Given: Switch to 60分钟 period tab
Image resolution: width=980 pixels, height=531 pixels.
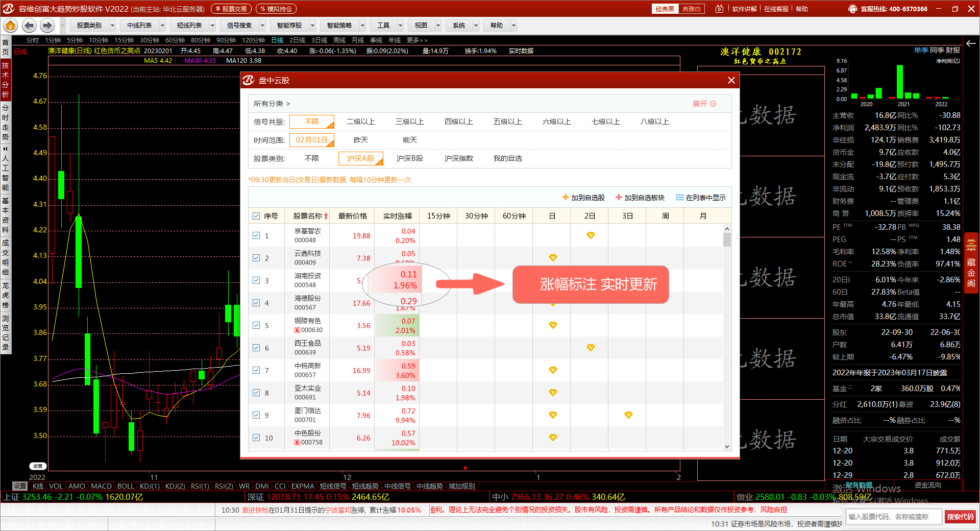Looking at the screenshot, I should tap(175, 40).
